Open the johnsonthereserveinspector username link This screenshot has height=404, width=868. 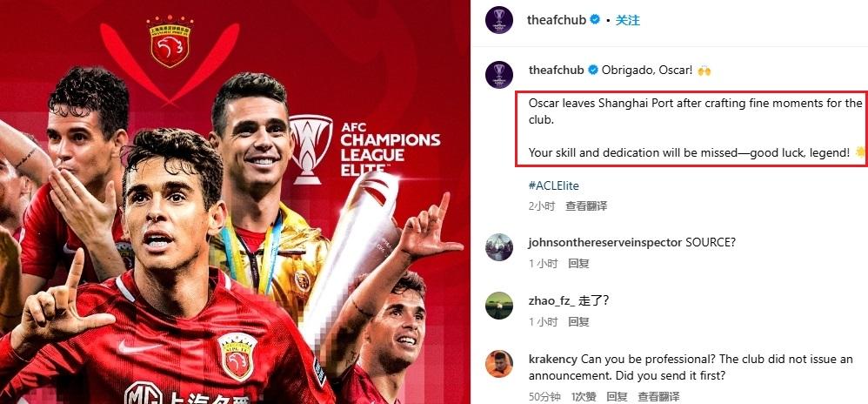pos(605,243)
